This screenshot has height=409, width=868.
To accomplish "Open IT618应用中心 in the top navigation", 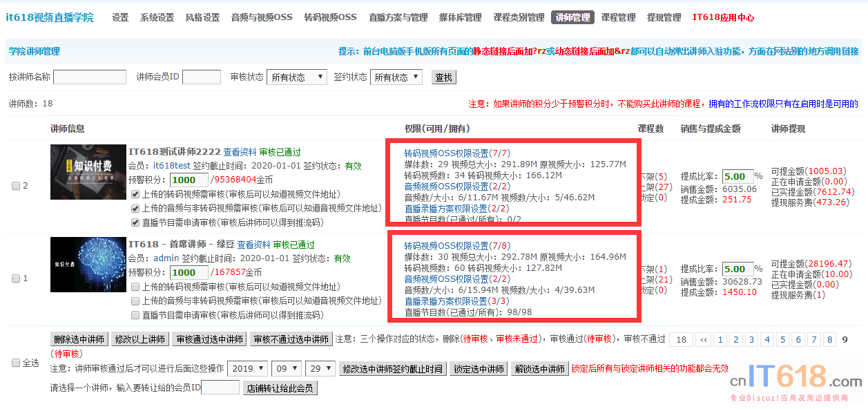I will coord(723,17).
